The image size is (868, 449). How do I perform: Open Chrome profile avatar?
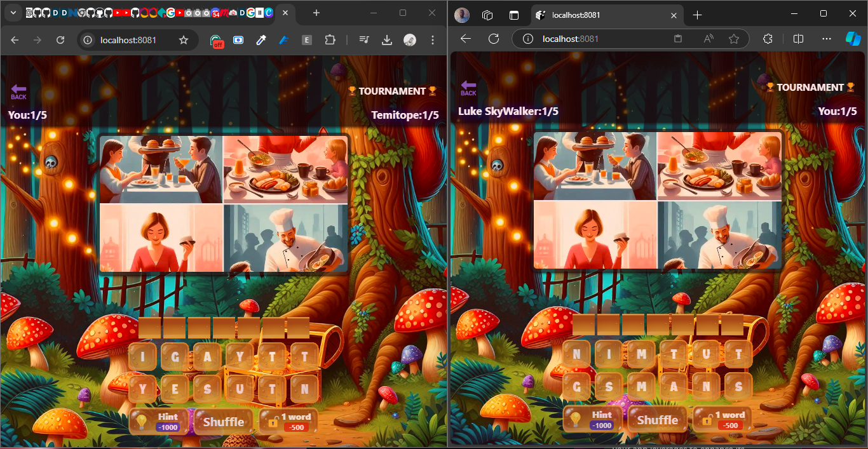410,40
